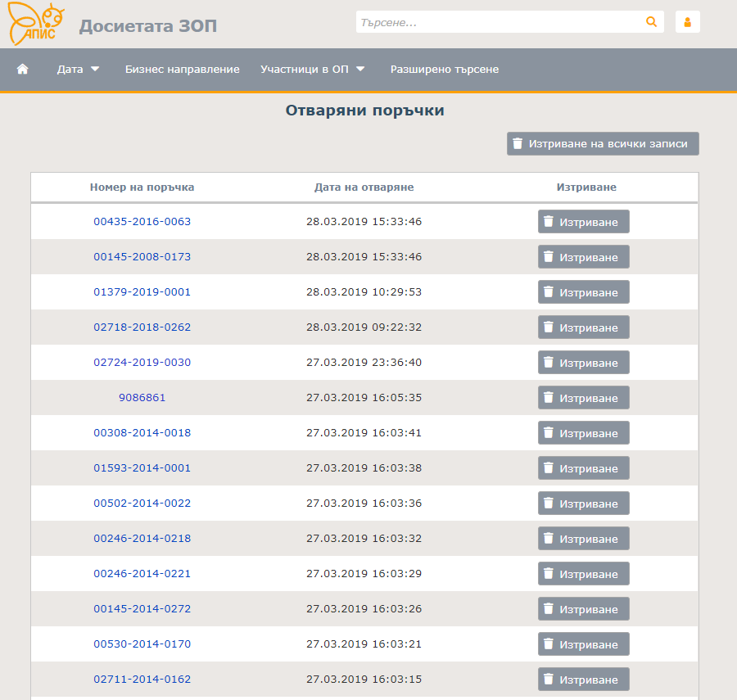737x700 pixels.
Task: Click trash icon for order 02711-2014-0162
Action: tap(549, 680)
